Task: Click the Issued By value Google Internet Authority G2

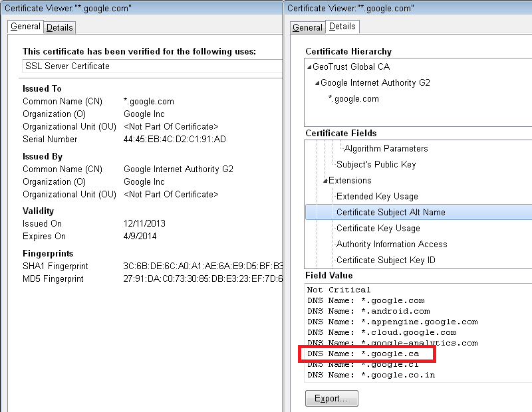Action: tap(178, 169)
